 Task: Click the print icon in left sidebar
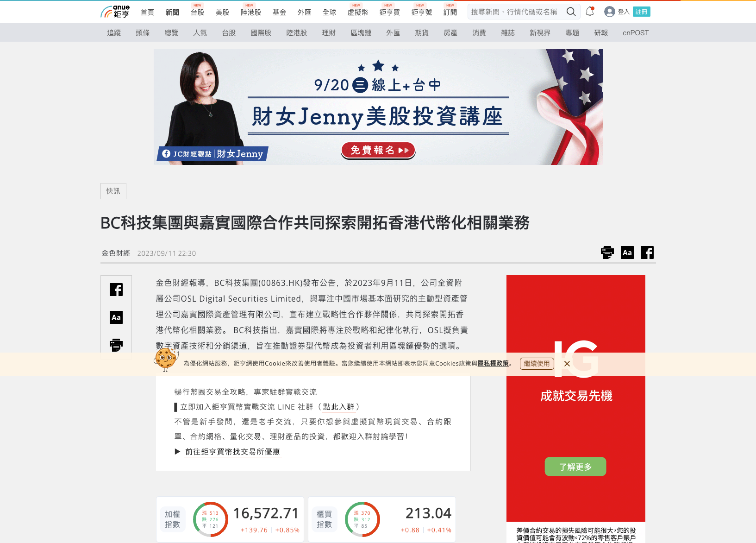pos(116,345)
